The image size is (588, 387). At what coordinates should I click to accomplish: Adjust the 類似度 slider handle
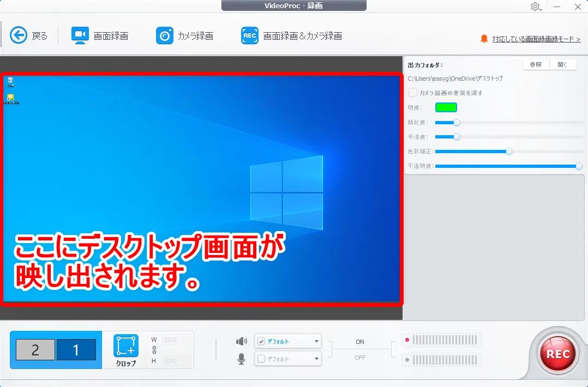tap(457, 123)
